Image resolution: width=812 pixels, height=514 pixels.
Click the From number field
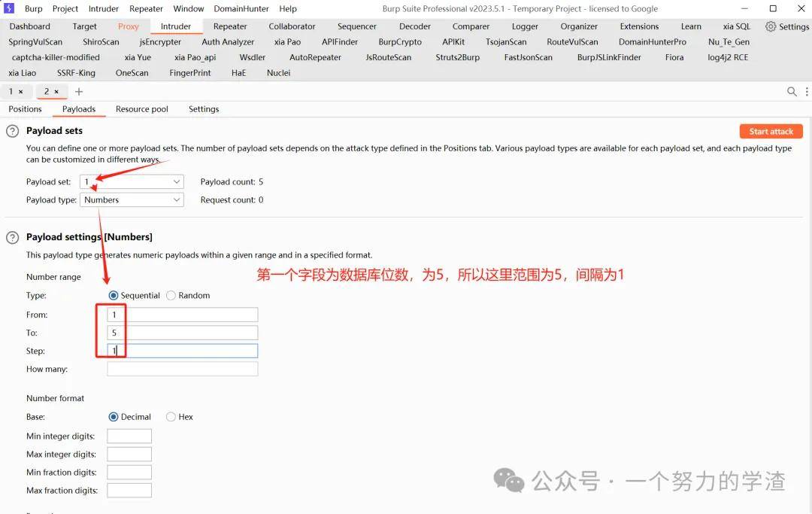coord(182,315)
